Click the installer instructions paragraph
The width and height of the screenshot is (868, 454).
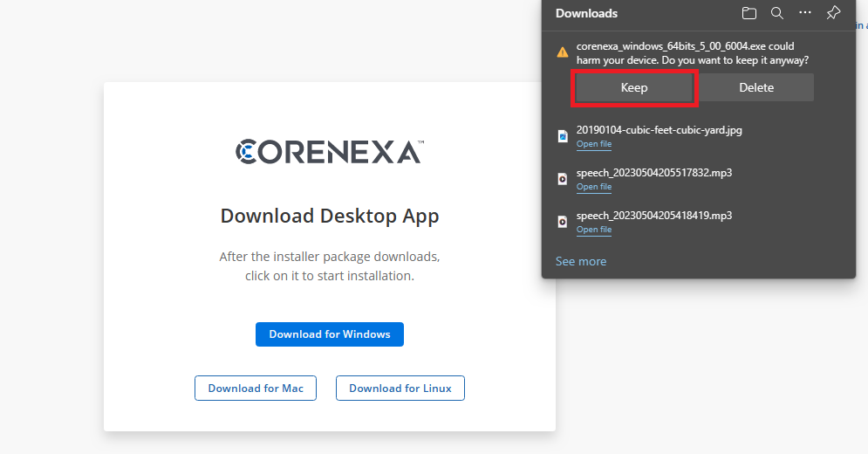330,266
